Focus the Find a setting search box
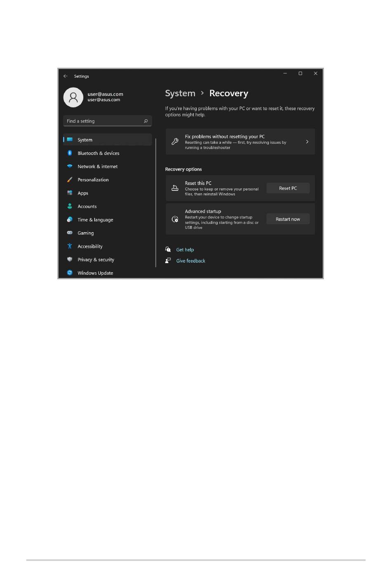 point(108,121)
